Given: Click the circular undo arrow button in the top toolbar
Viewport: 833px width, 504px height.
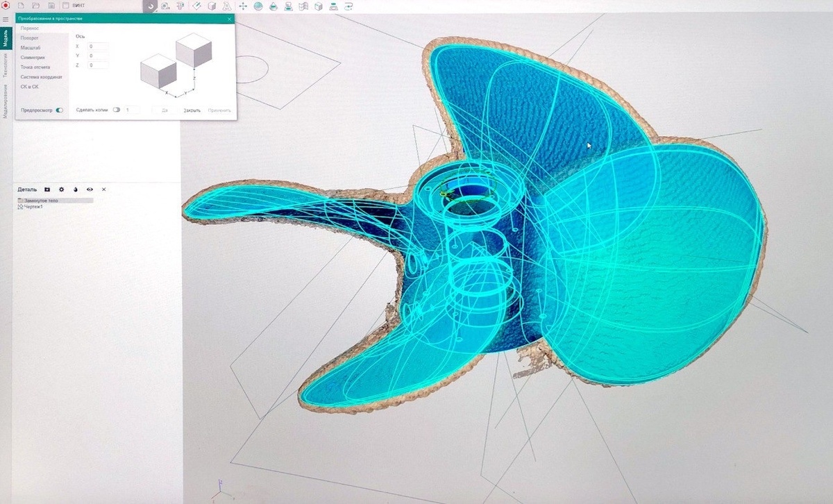Looking at the screenshot, I should pyautogui.click(x=151, y=6).
